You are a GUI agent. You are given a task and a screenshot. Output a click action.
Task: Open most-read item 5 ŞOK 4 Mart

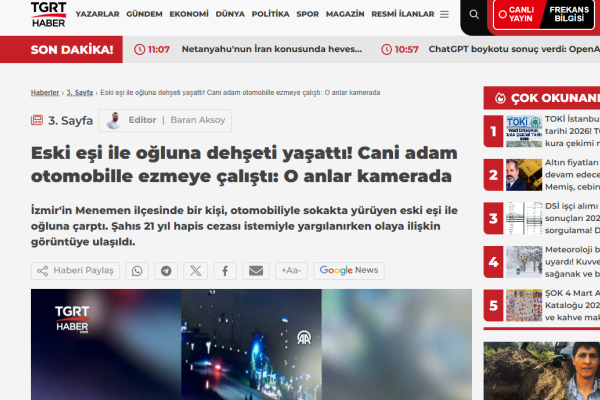click(x=572, y=305)
